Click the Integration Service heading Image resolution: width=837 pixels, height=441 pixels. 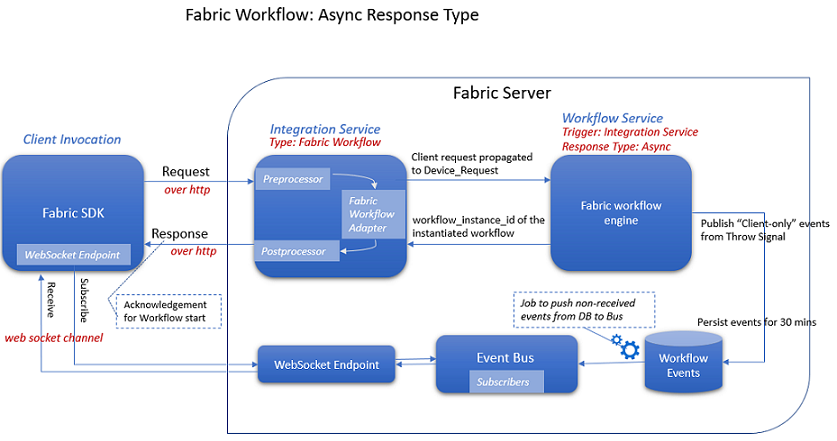click(x=325, y=129)
